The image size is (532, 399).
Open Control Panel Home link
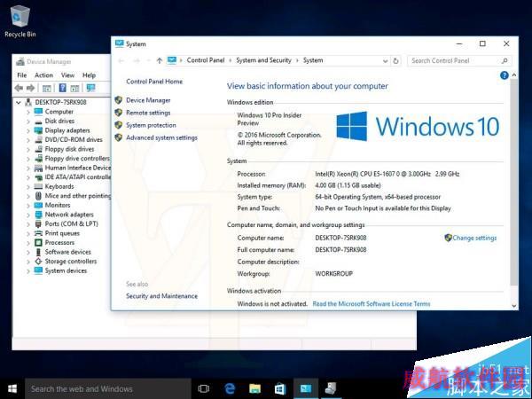click(x=154, y=82)
